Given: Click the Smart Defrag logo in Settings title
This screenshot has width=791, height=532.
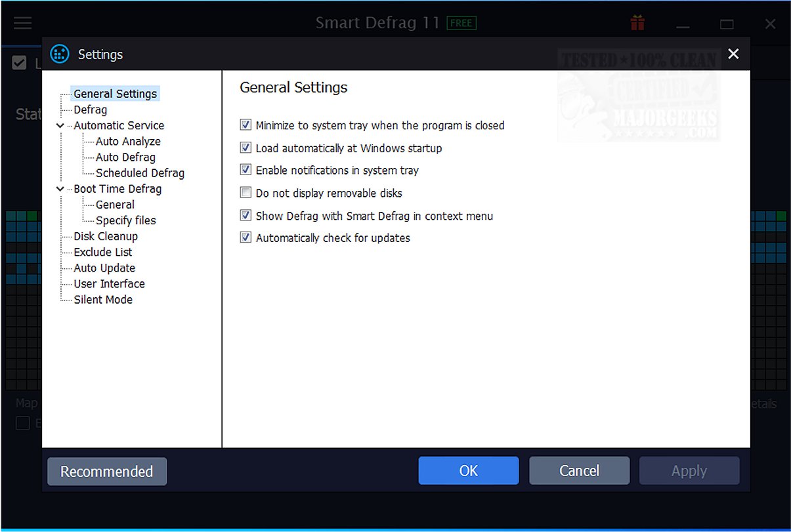Looking at the screenshot, I should point(60,54).
